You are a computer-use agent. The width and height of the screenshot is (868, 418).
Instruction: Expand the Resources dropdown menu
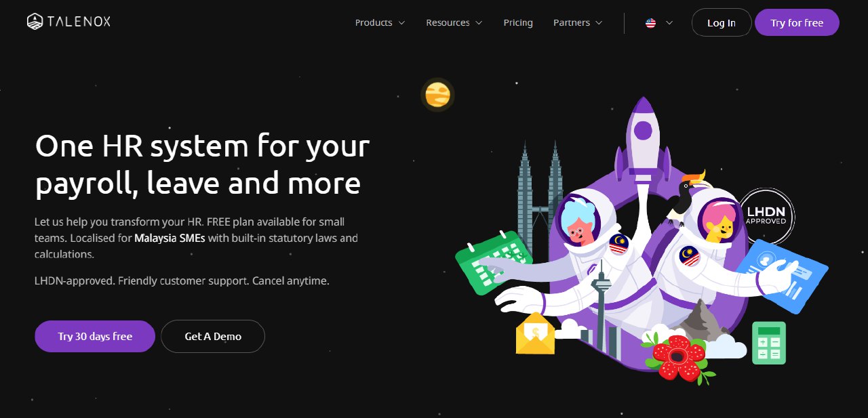coord(454,23)
